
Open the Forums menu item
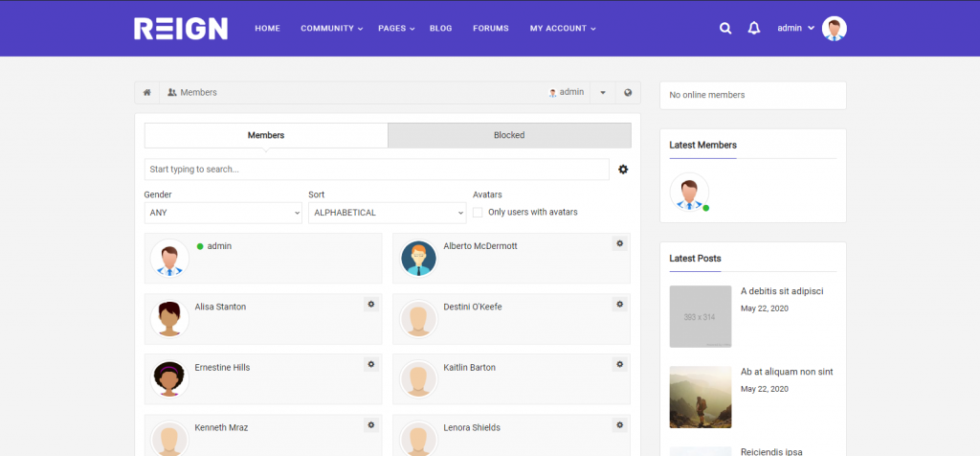pyautogui.click(x=491, y=28)
